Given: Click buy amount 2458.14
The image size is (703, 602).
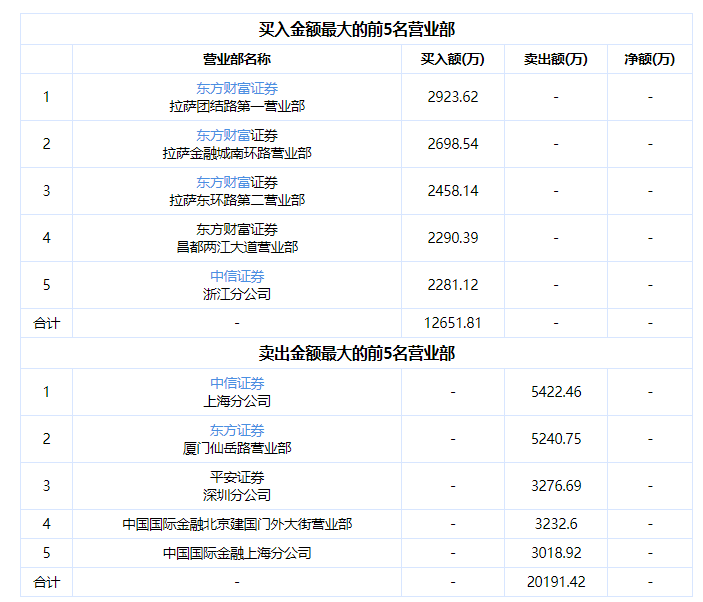Looking at the screenshot, I should [x=453, y=191].
